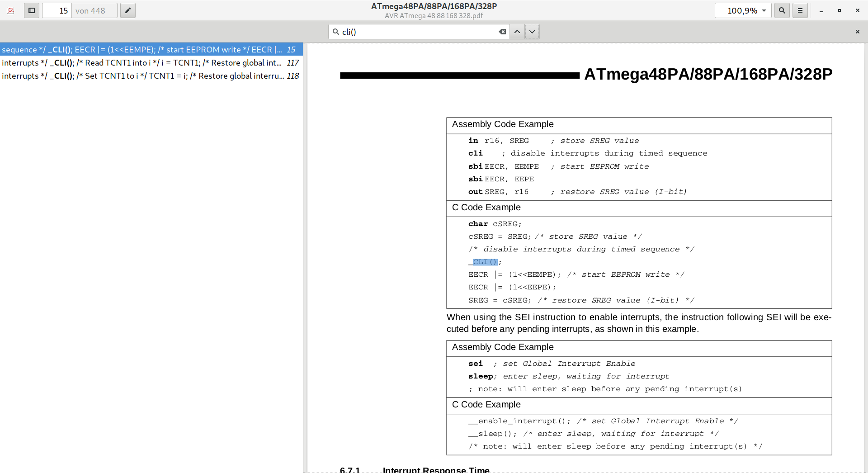Click the 'von 448' page count label
This screenshot has width=868, height=473.
90,10
